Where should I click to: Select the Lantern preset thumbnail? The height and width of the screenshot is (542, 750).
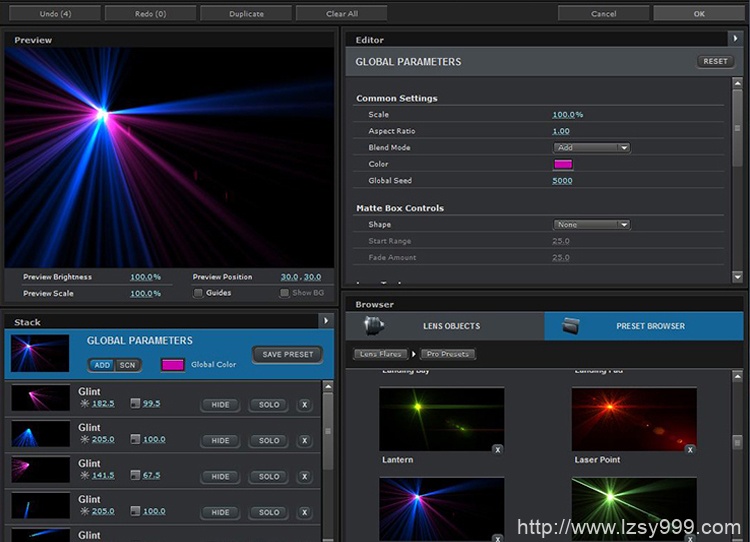pos(441,419)
